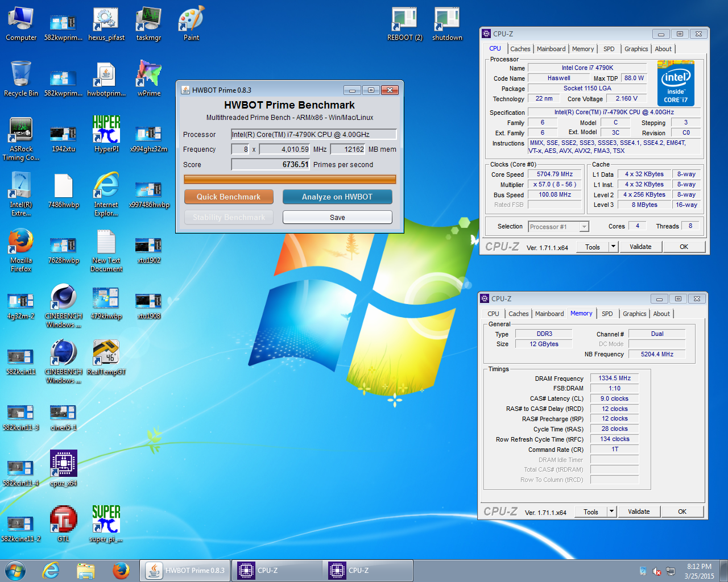Switch to SPD tab in top CPU-Z
This screenshot has height=582, width=728.
point(609,49)
